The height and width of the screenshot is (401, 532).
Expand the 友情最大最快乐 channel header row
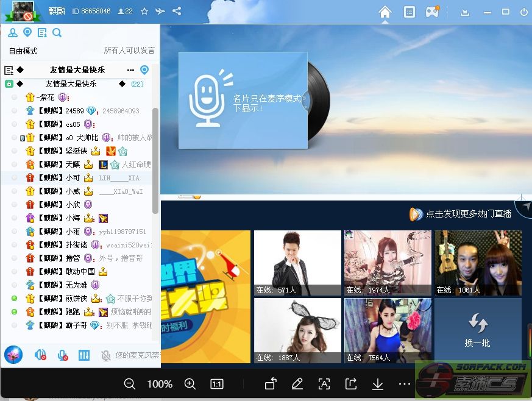(77, 70)
